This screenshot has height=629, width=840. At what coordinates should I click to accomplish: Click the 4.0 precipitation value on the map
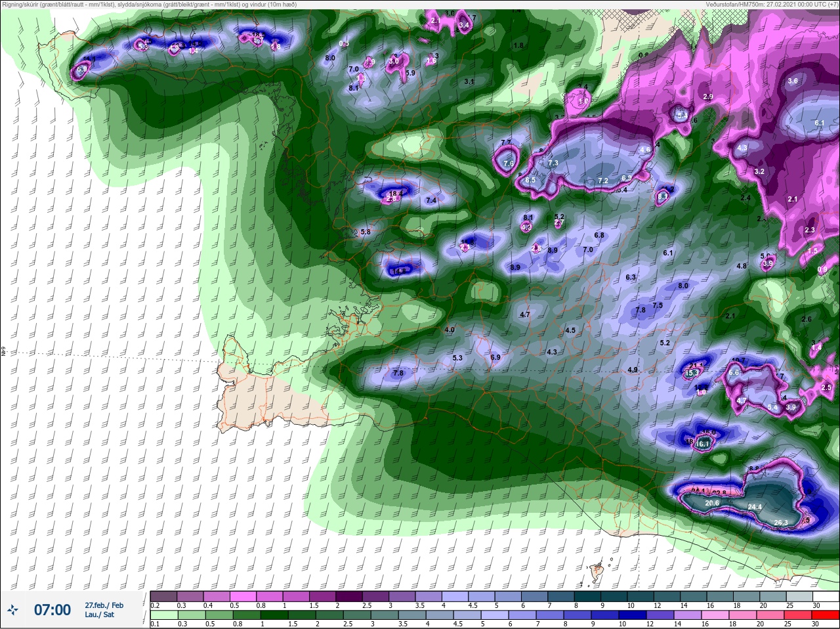(x=450, y=330)
